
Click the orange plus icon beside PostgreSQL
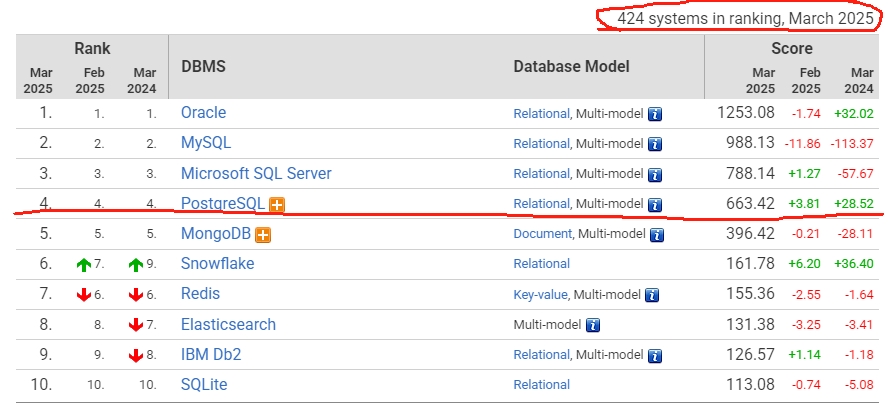[277, 205]
